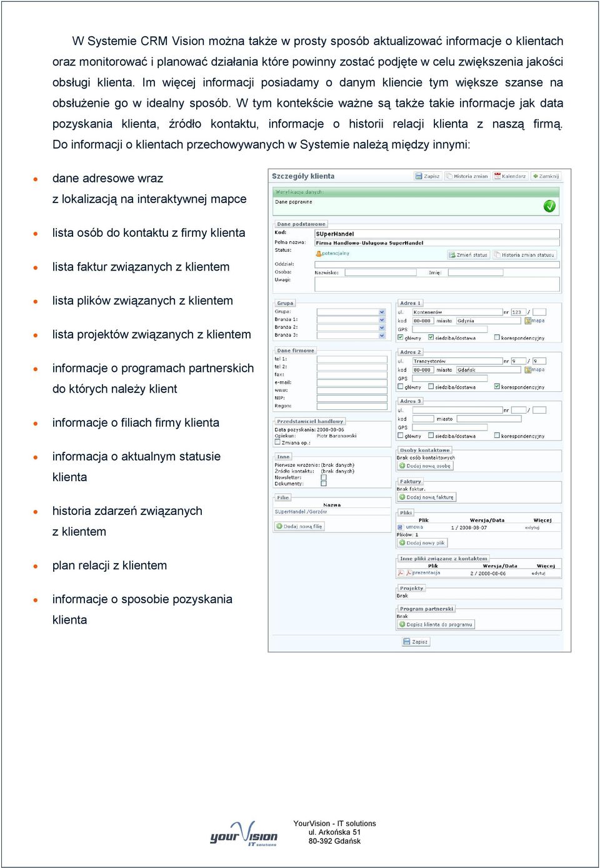The width and height of the screenshot is (600, 868).
Task: Open the Branża 2 dropdown
Action: coord(351,327)
